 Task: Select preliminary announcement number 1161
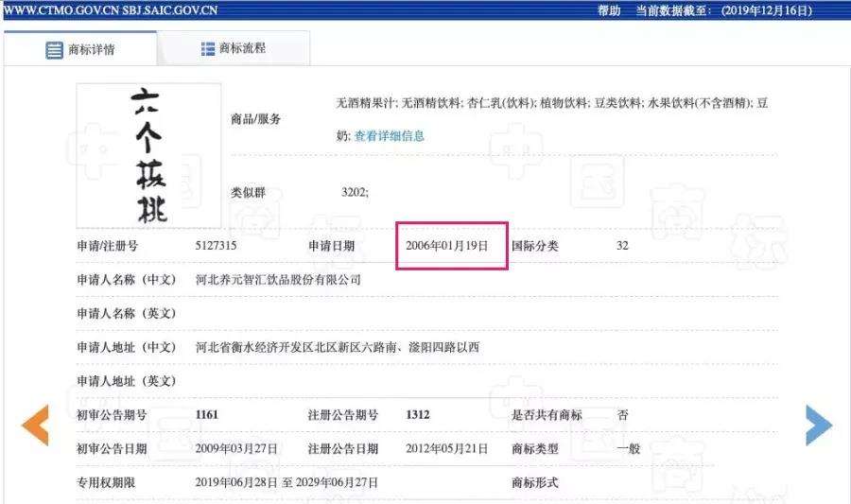(x=207, y=415)
